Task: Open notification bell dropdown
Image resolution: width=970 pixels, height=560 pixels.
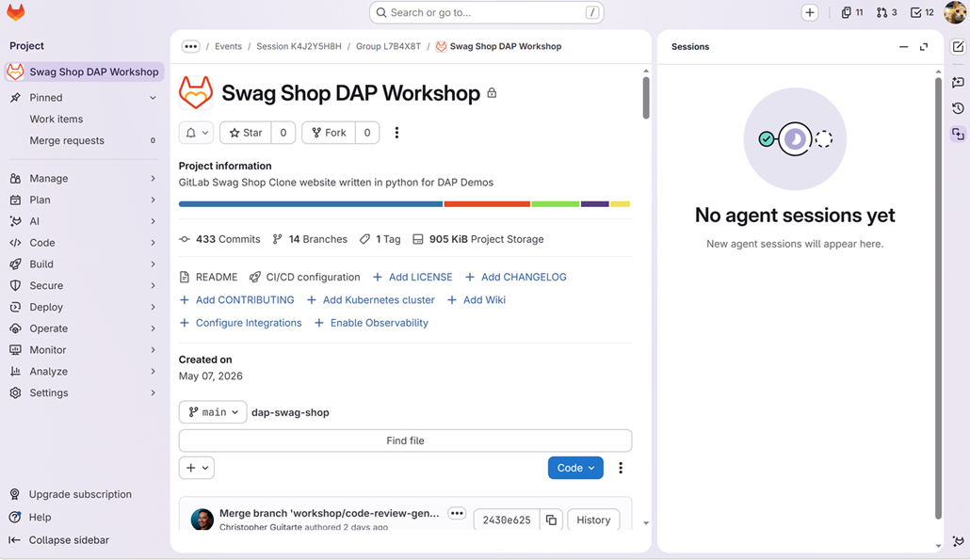Action: coord(197,133)
